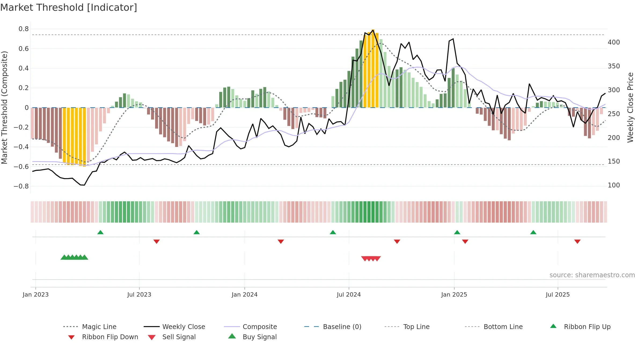Click the 0.2 left axis tick
Image resolution: width=644 pixels, height=362 pixels.
tap(24, 88)
